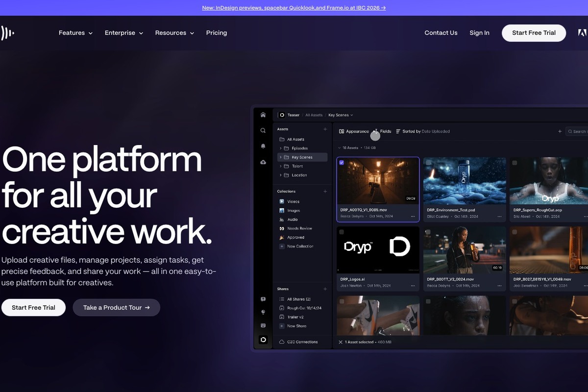Check the DRP_Environment_Test.psd checkbox
Image resolution: width=588 pixels, height=392 pixels.
point(428,163)
